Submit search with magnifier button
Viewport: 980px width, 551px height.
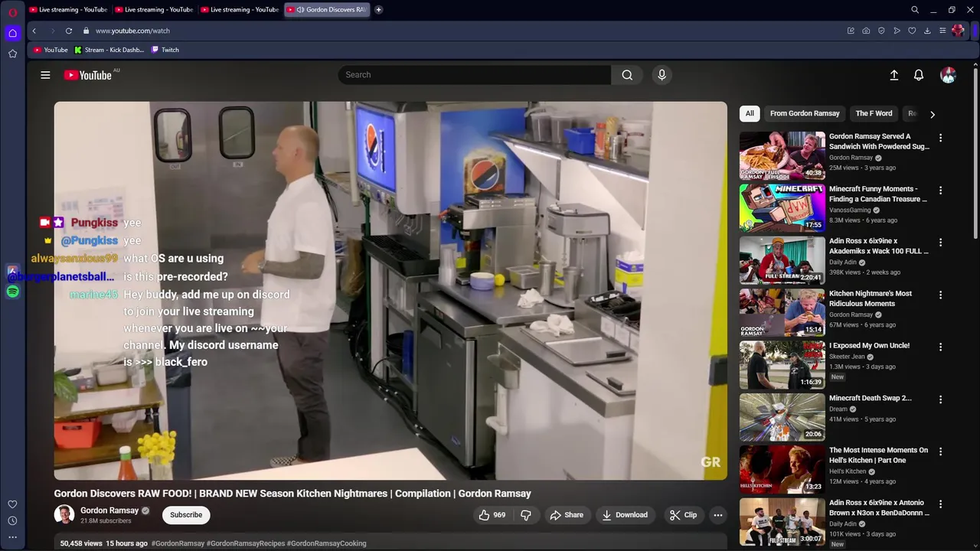627,75
